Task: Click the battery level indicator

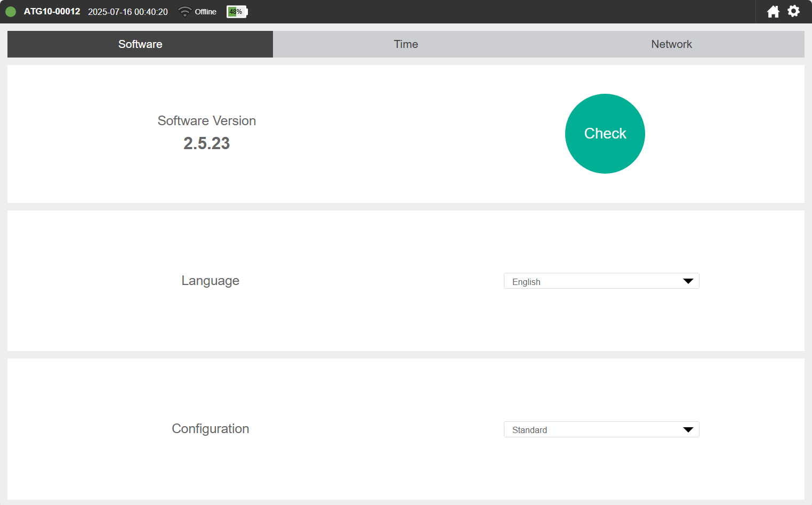Action: click(x=237, y=12)
